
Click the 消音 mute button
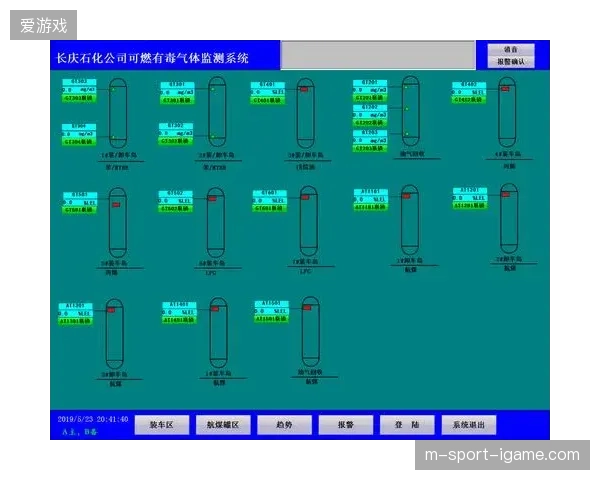510,50
